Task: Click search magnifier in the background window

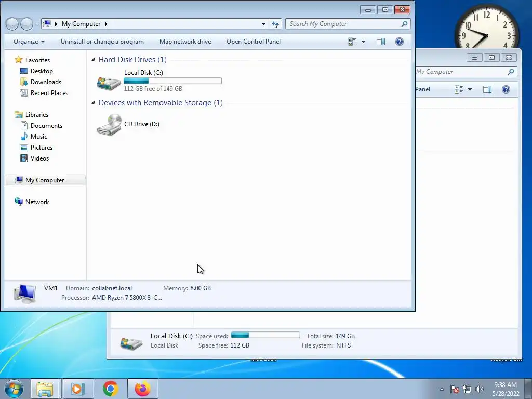Action: pyautogui.click(x=511, y=72)
